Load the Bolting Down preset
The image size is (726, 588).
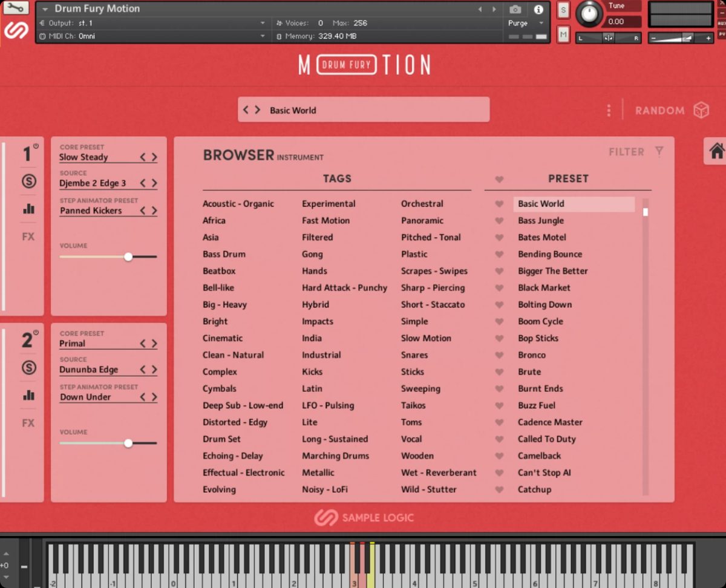(x=544, y=305)
